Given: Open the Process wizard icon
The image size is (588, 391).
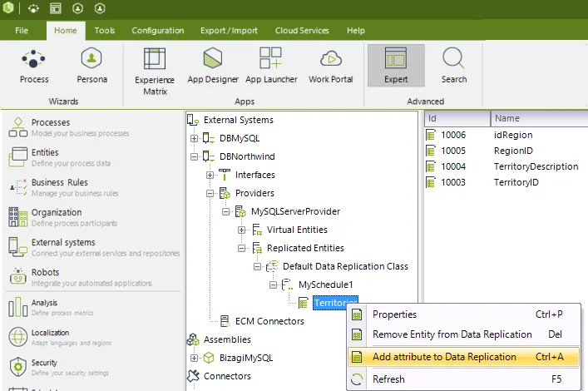Looking at the screenshot, I should pos(34,66).
